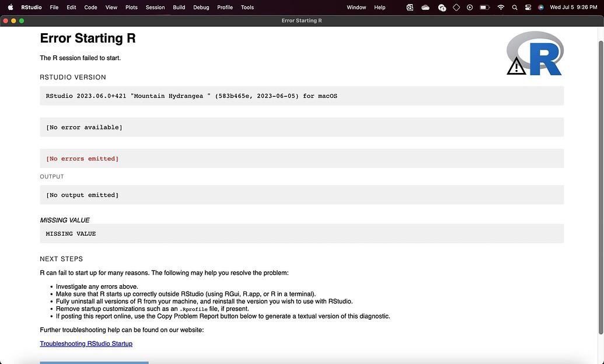Click the date and time display
The width and height of the screenshot is (604, 364).
[574, 8]
